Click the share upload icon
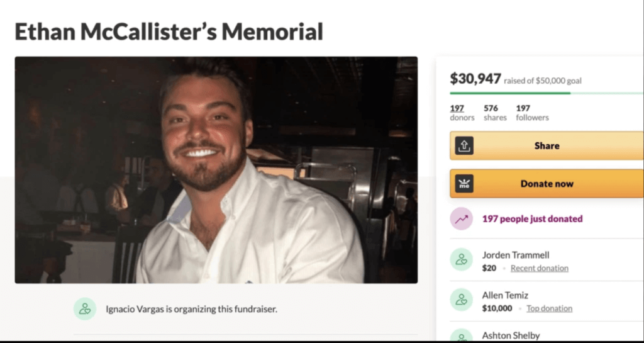The image size is (644, 343). tap(464, 145)
